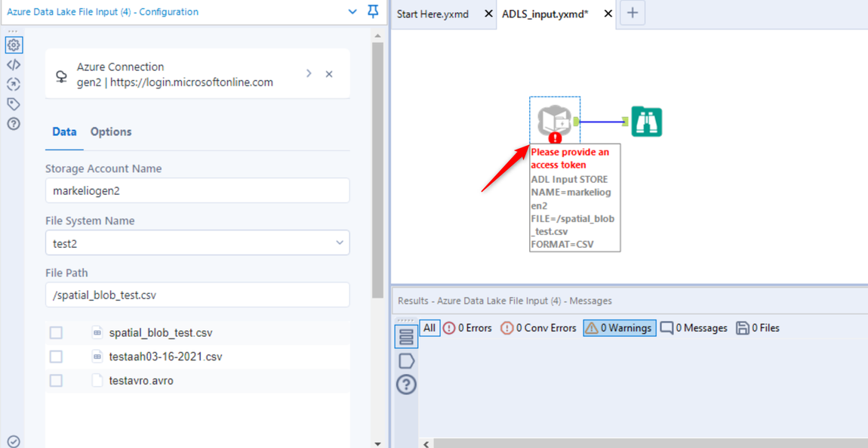Click the Browse tool's input anchor
Viewport: 868px width, 448px height.
[625, 122]
